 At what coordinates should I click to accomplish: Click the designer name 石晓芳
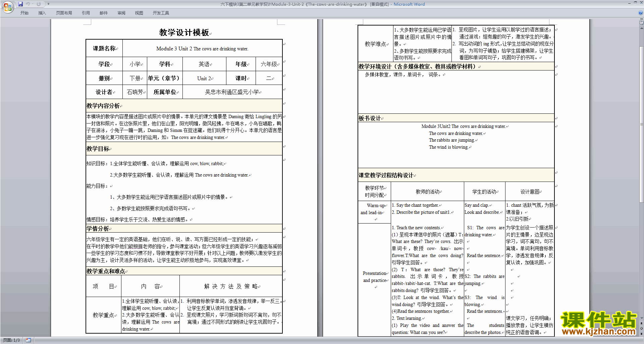(135, 92)
